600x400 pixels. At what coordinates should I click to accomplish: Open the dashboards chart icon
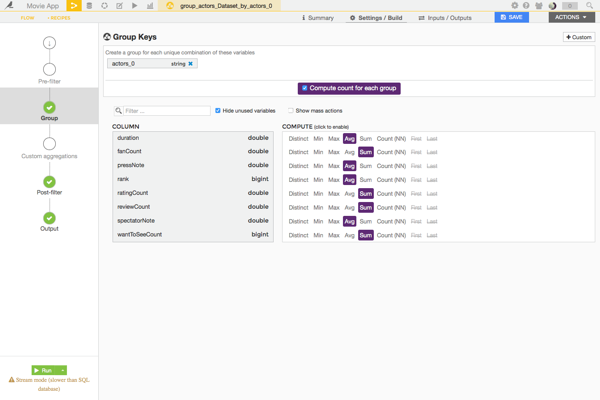[x=150, y=6]
